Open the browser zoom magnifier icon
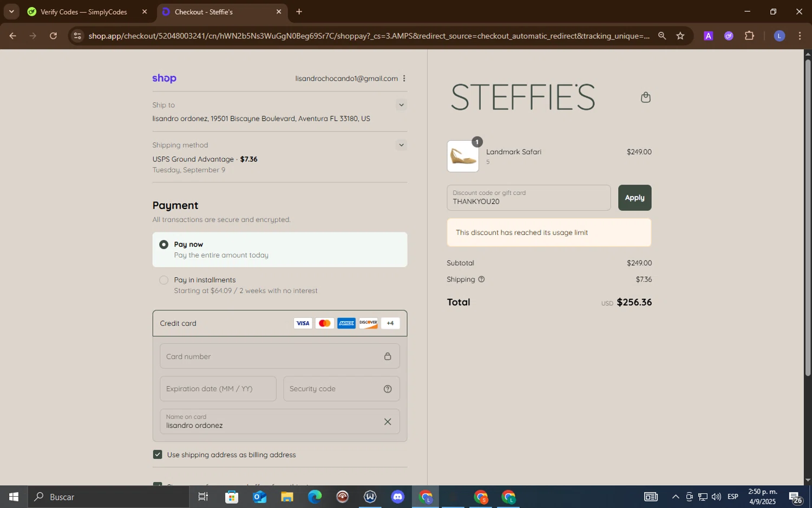Image resolution: width=812 pixels, height=508 pixels. click(x=662, y=36)
